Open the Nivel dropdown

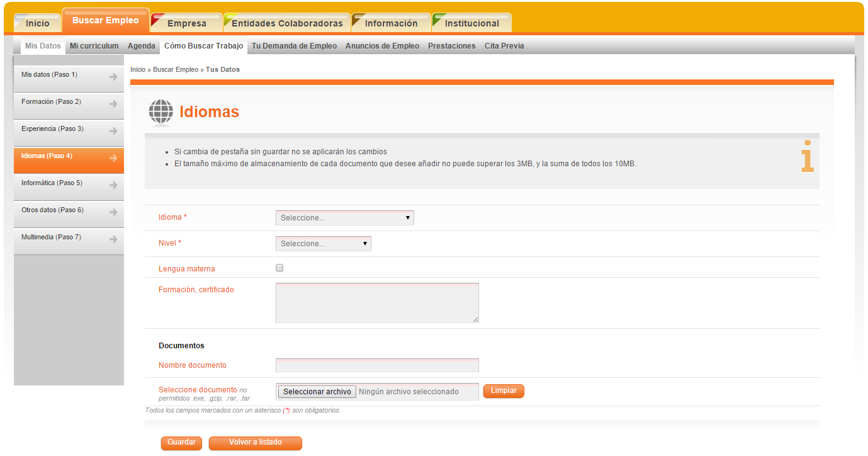tap(323, 244)
